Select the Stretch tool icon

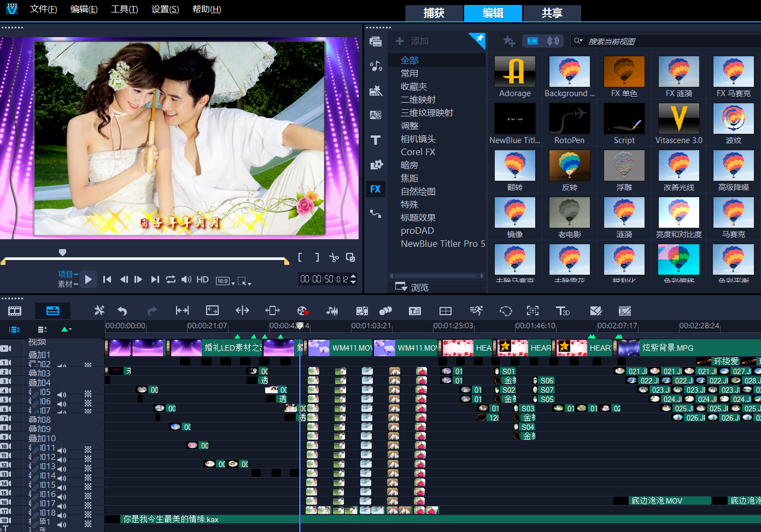pos(212,311)
